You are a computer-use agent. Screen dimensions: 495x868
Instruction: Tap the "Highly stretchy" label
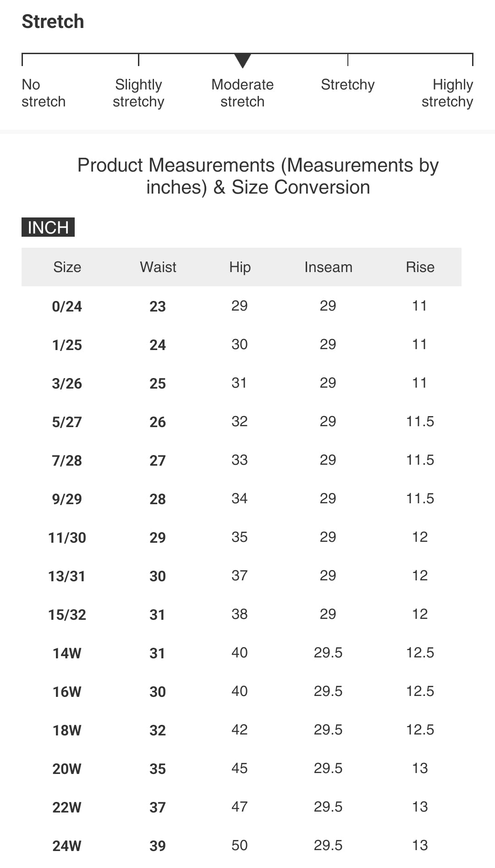pyautogui.click(x=447, y=93)
